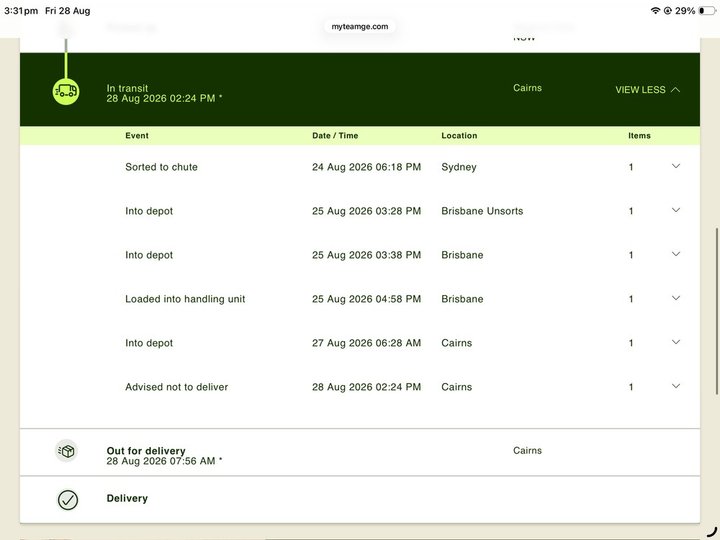Select '28 Aug 2026 02:24 PM' row timestamp

point(366,387)
